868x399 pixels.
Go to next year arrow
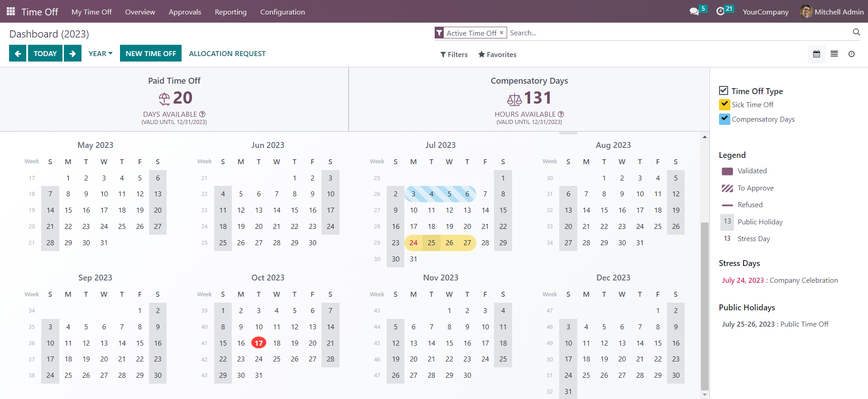pos(72,53)
